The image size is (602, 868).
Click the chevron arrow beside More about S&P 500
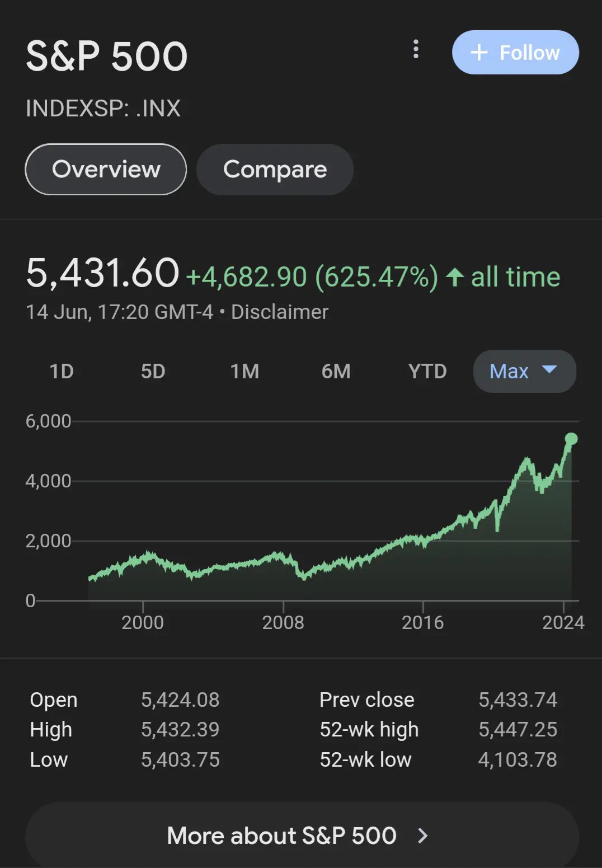click(423, 836)
